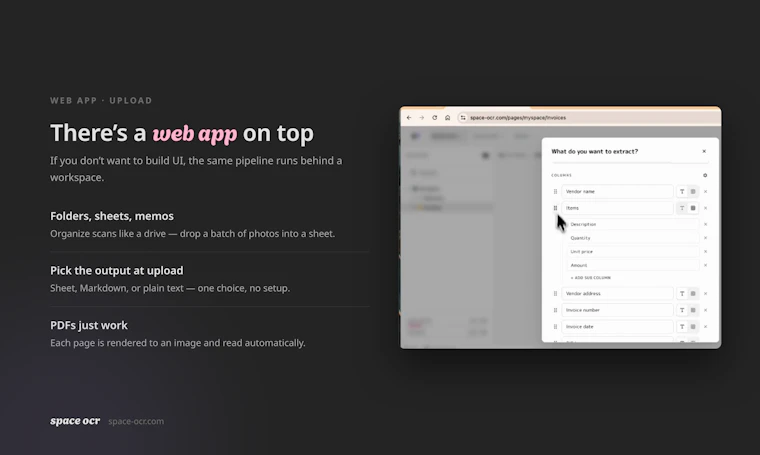The image size is (760, 455).
Task: Grab the drag handle for Vendor name
Action: pyautogui.click(x=555, y=191)
